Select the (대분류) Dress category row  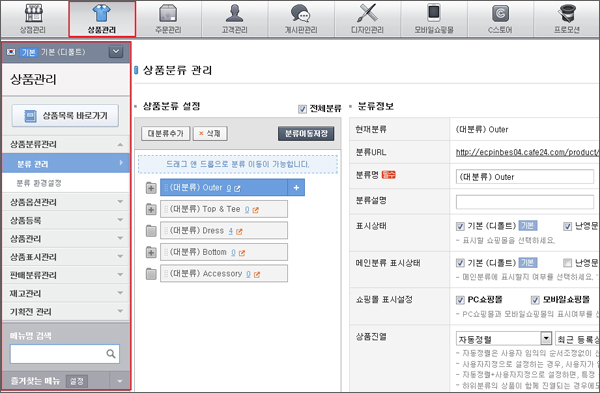pyautogui.click(x=224, y=231)
